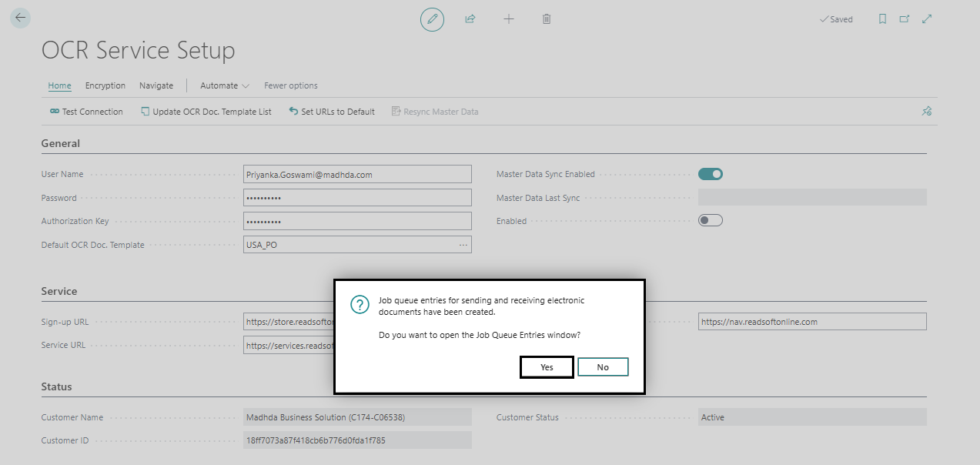Viewport: 980px width, 465px height.
Task: Expand the Automate dropdown menu
Action: [x=225, y=85]
